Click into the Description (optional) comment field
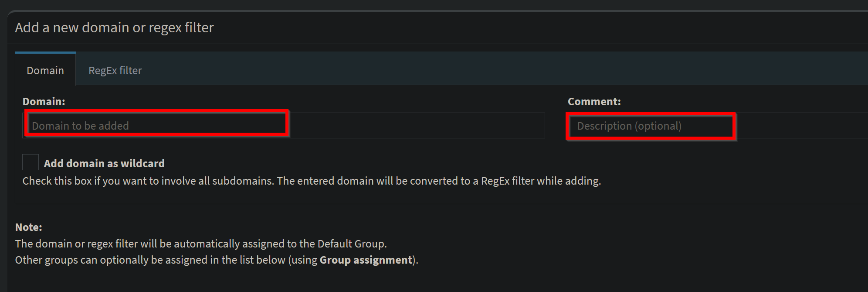 718,126
